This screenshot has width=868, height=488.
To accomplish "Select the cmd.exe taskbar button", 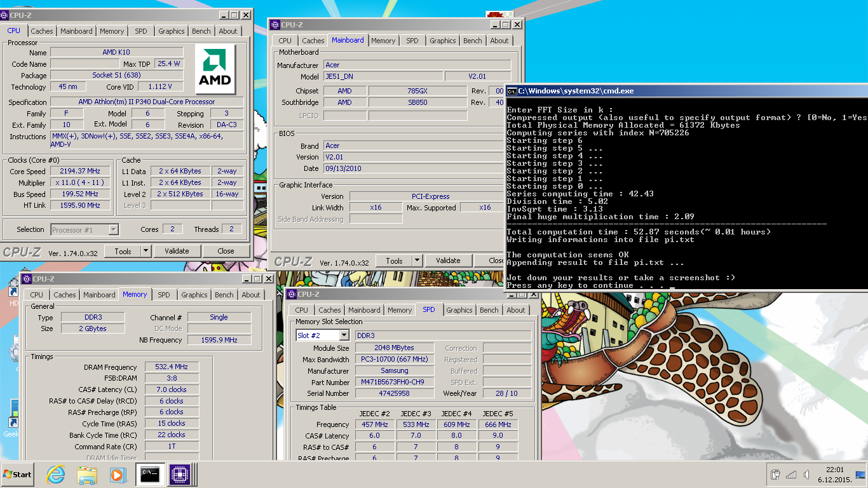I will [150, 474].
